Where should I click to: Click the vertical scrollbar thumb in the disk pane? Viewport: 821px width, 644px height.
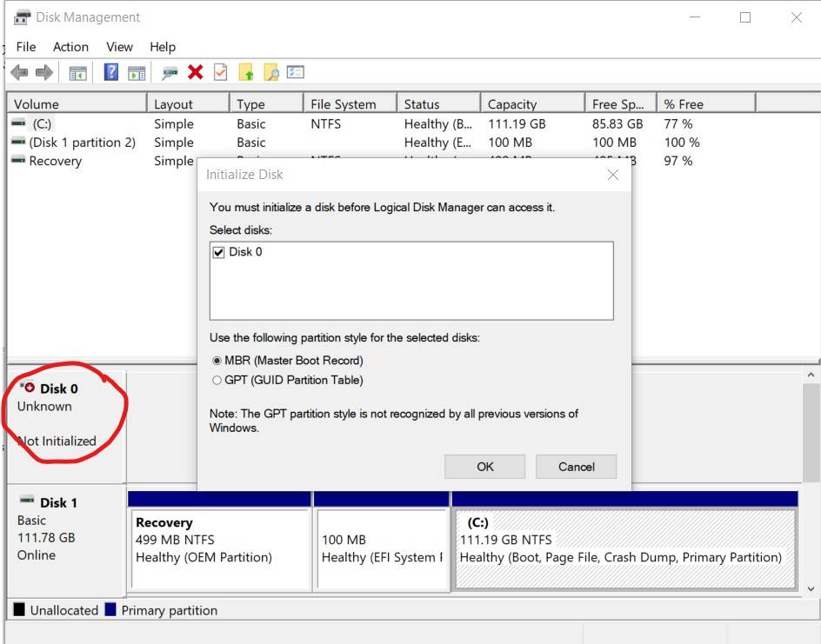[x=811, y=433]
